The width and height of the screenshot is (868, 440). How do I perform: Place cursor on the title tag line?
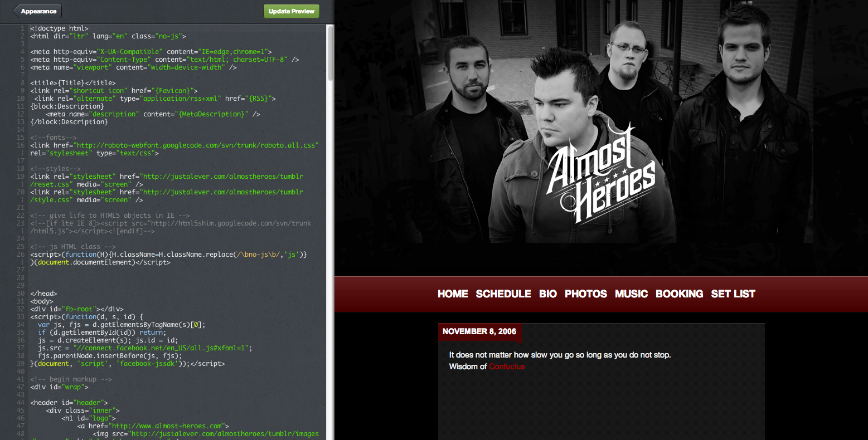tap(72, 83)
